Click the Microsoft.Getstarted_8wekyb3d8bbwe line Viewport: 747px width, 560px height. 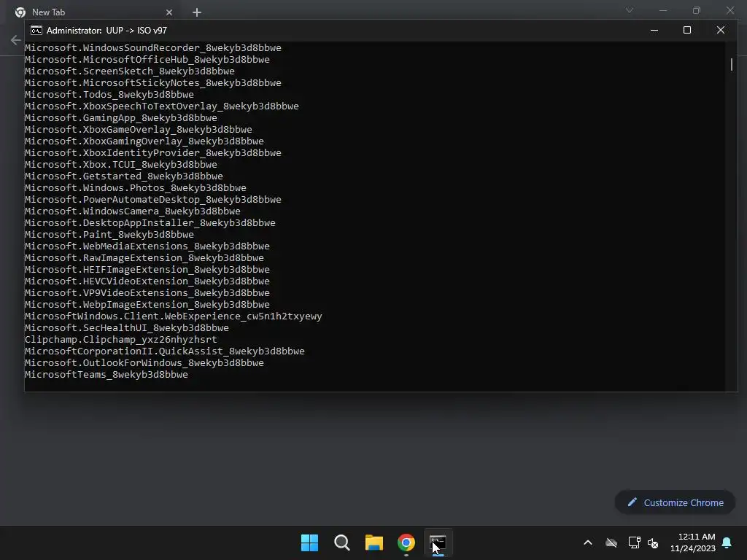124,176
